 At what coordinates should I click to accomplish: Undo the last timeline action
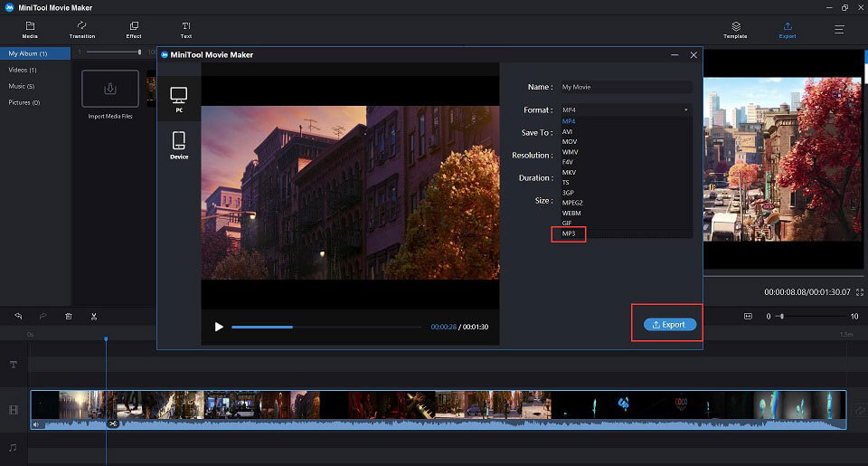pos(18,317)
